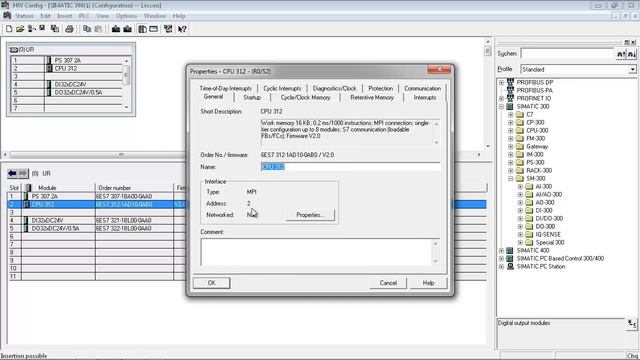Expand the PS-300 folder in catalog
The width and height of the screenshot is (640, 360).
pos(511,162)
